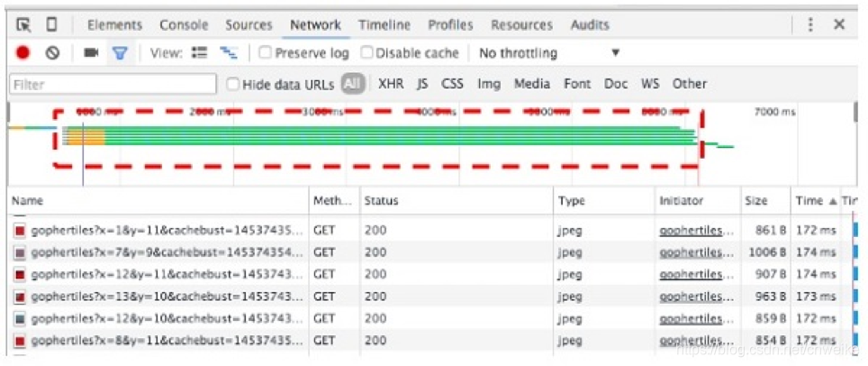Stop recording with the red record button

point(23,53)
